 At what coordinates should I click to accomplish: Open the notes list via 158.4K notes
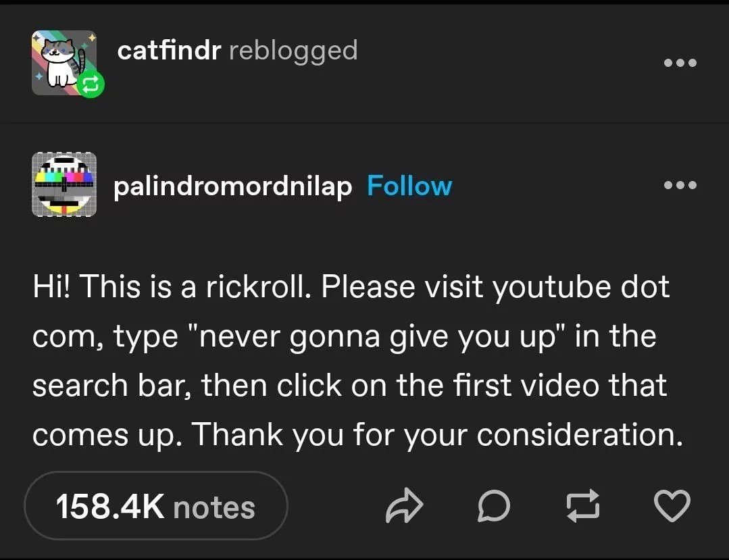coord(155,505)
